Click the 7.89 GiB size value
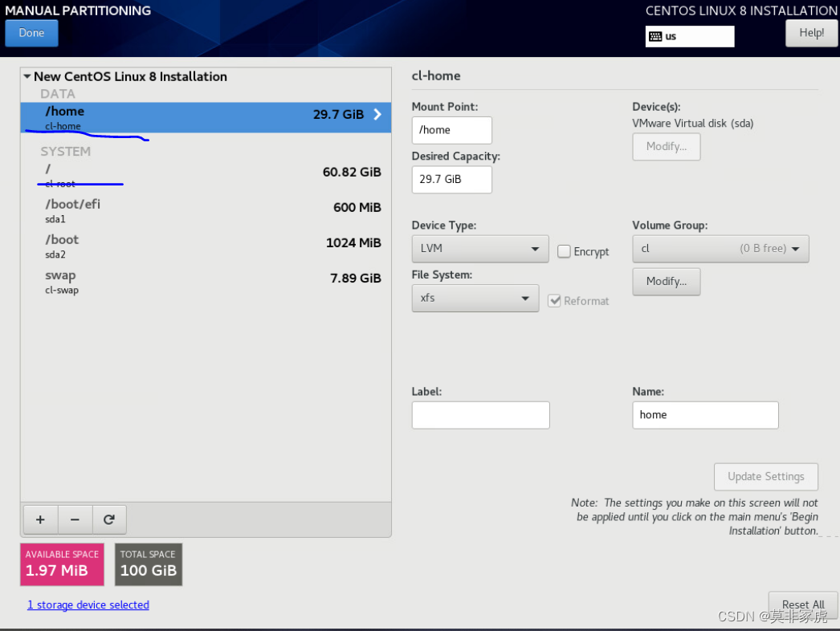The height and width of the screenshot is (631, 840). [x=356, y=278]
